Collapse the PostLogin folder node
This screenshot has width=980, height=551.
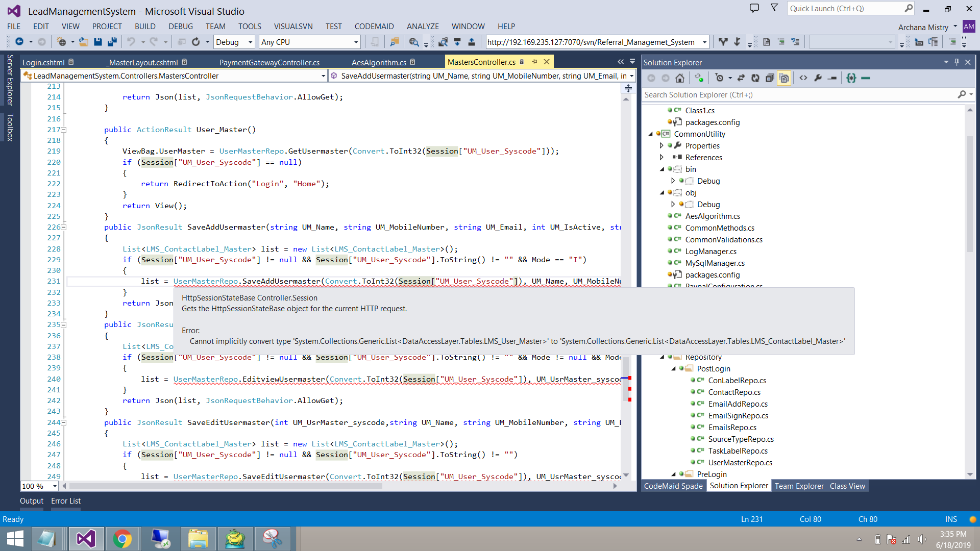point(674,369)
